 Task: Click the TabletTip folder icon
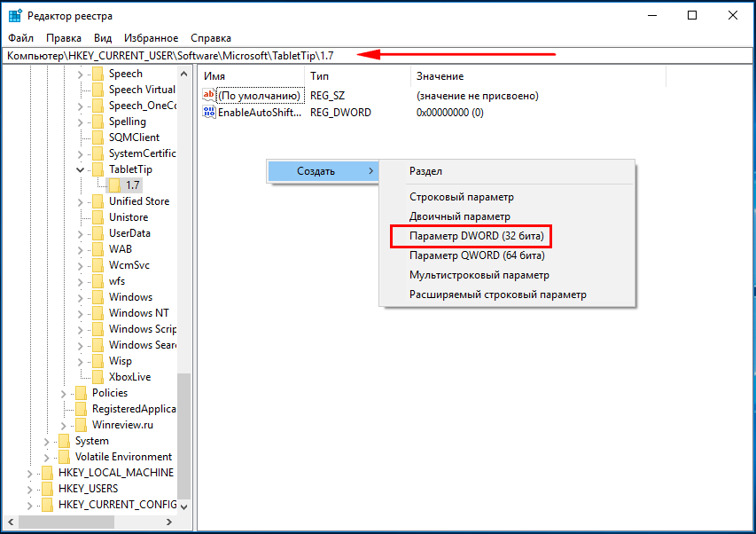pyautogui.click(x=97, y=169)
